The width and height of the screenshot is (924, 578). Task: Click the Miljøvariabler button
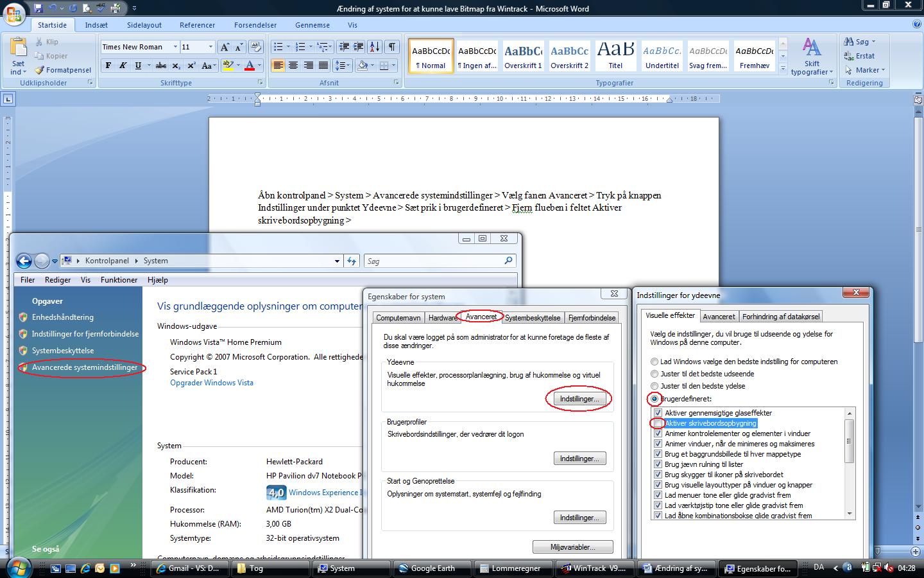572,547
